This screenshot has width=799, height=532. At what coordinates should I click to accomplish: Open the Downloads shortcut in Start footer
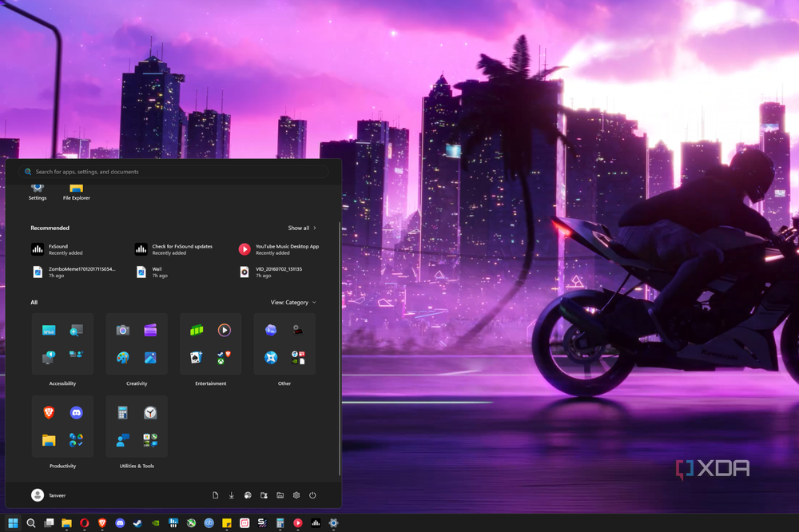[232, 495]
